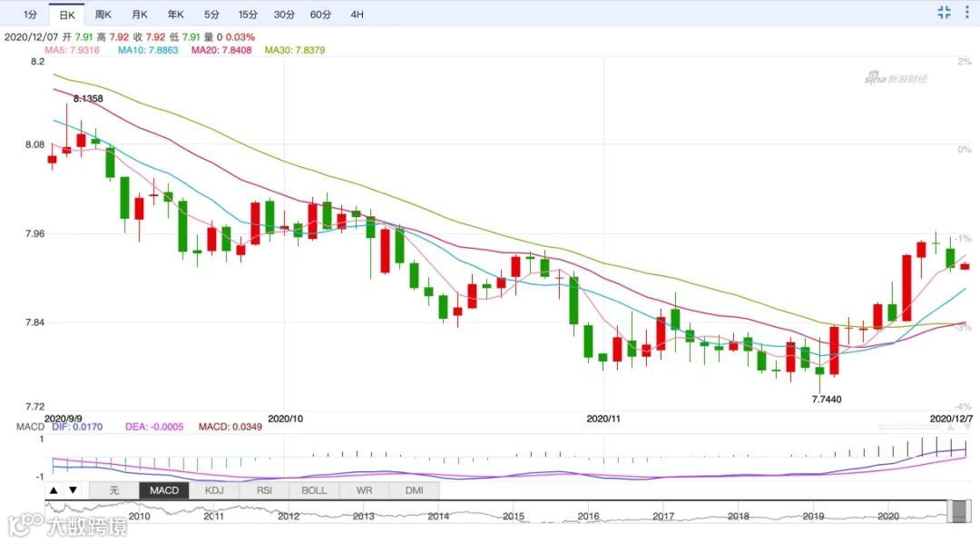Grab the timeline range slider handle
The image size is (980, 544).
pyautogui.click(x=959, y=511)
